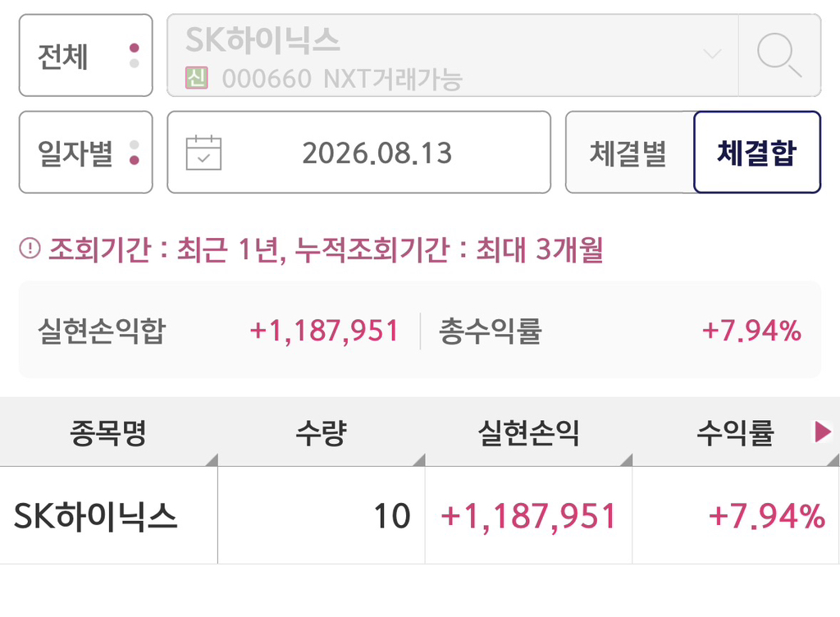This screenshot has width=840, height=617.
Task: Click the 수량 column header
Action: pos(322,432)
